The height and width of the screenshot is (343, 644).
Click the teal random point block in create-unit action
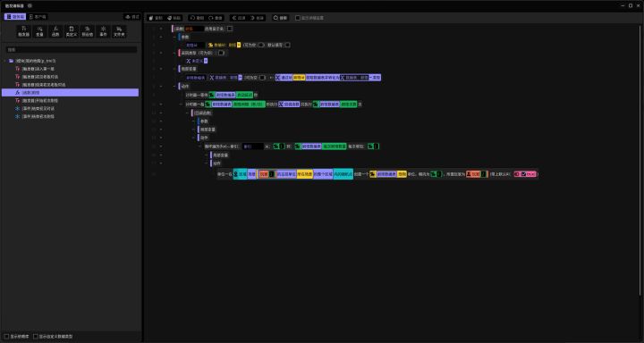[343, 174]
